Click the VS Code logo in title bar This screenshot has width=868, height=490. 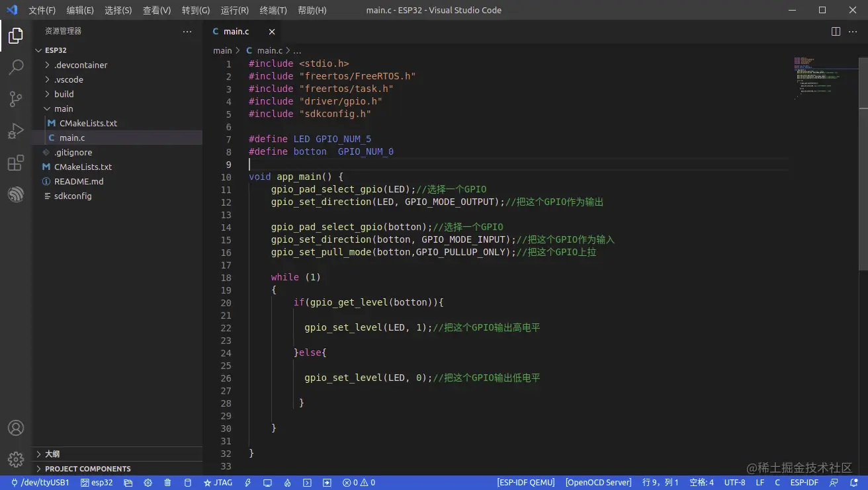tap(11, 10)
